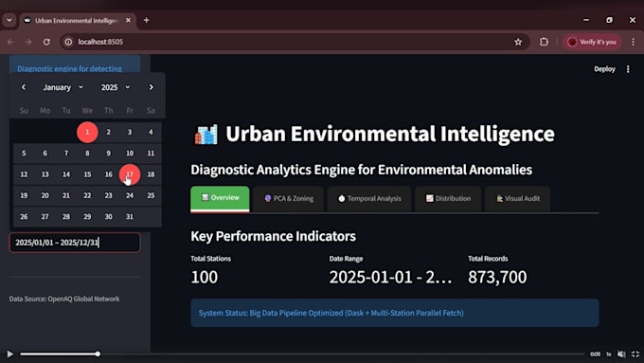
Task: Click the buildings icon beside the page title
Action: (206, 135)
